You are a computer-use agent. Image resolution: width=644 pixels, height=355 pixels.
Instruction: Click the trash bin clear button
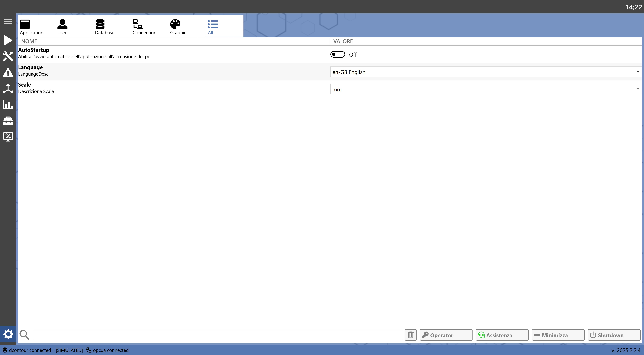[x=411, y=335]
